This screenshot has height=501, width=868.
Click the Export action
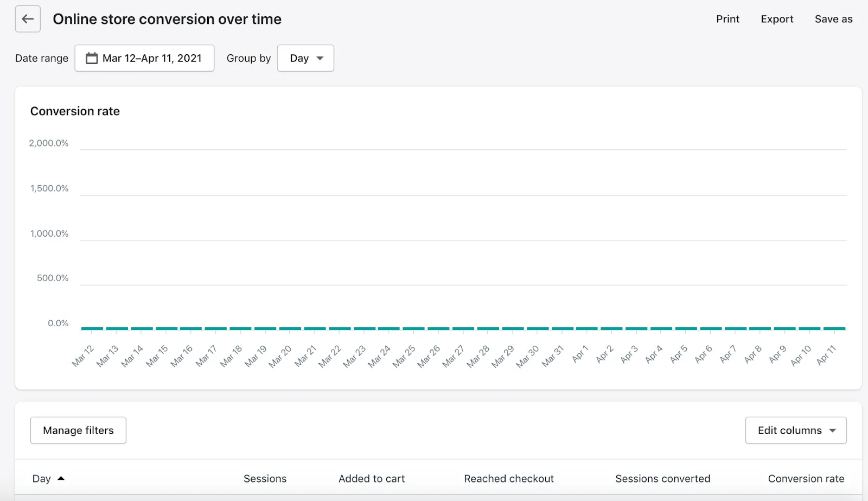coord(777,19)
